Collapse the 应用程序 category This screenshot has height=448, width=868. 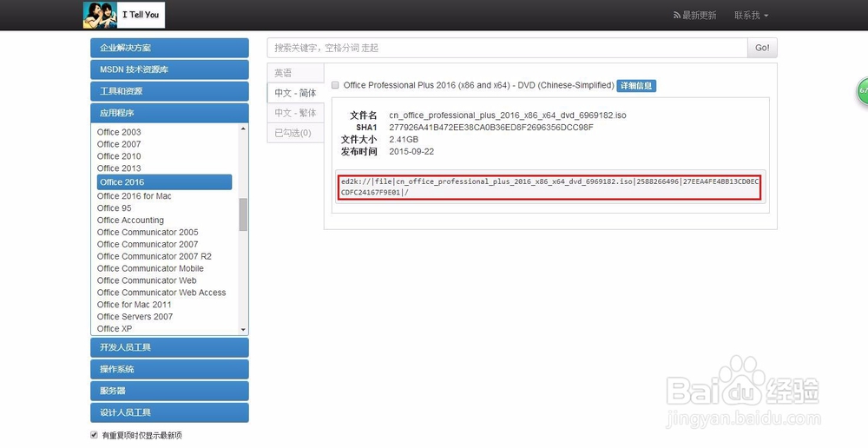[169, 113]
